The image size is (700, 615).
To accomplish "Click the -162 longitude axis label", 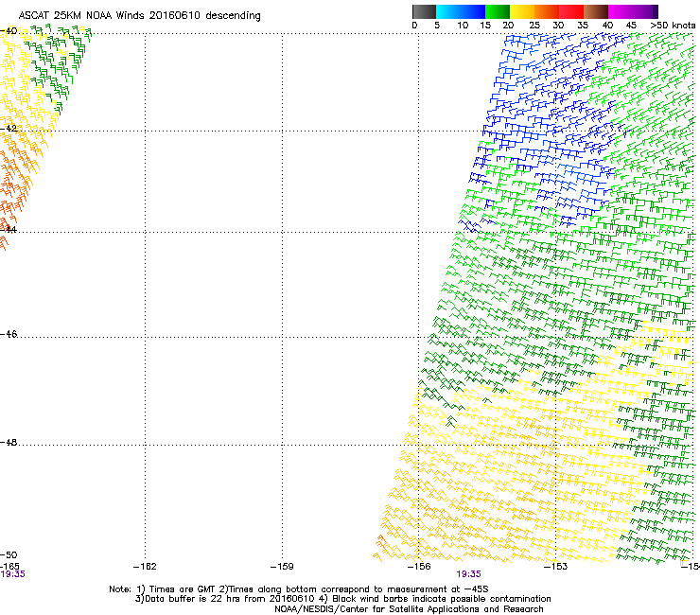I will [x=145, y=567].
